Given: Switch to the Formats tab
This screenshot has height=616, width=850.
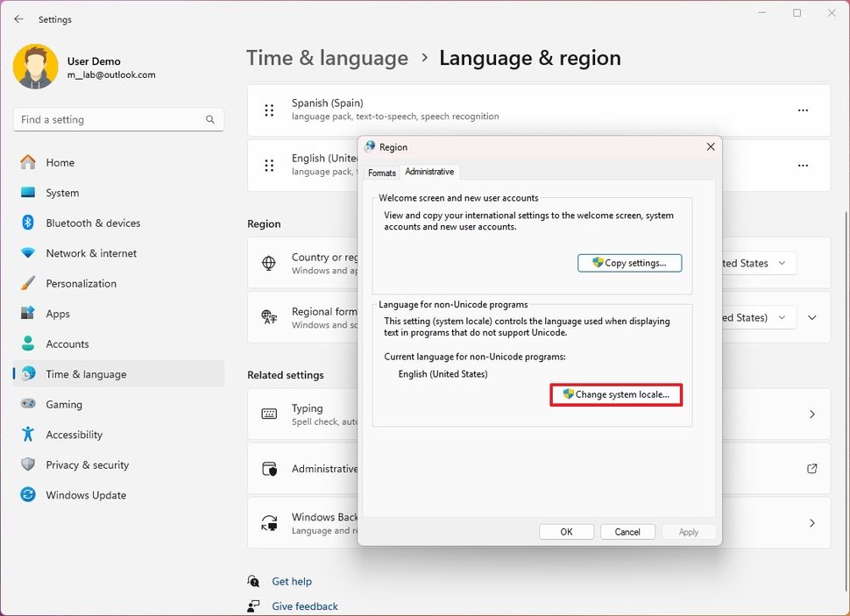Looking at the screenshot, I should (x=381, y=173).
